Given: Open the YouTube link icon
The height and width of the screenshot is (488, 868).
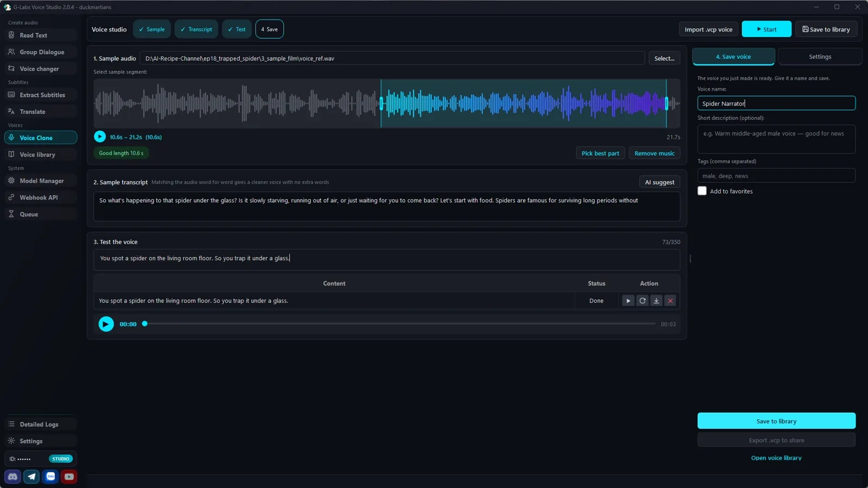Looking at the screenshot, I should click(x=69, y=477).
